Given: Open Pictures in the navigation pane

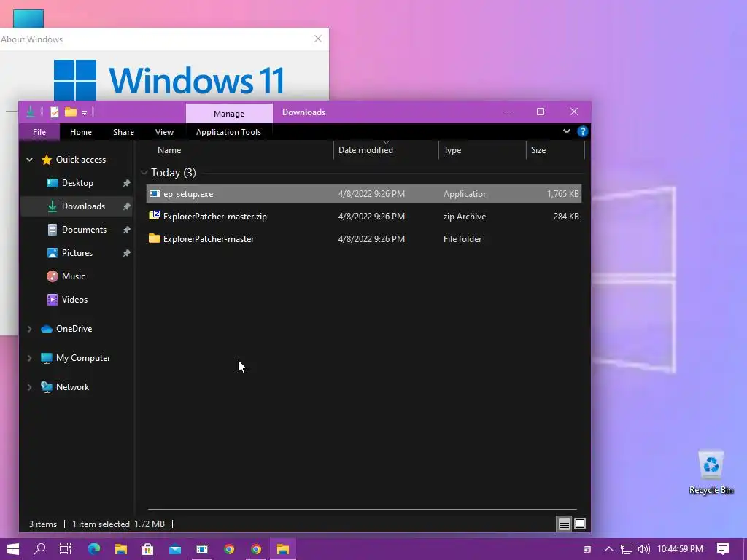Looking at the screenshot, I should pos(77,253).
